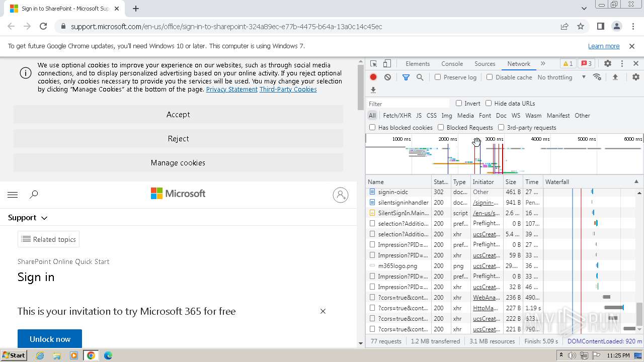The image size is (644, 362).
Task: Sort by the Waterfall column arrow
Action: pos(636,182)
